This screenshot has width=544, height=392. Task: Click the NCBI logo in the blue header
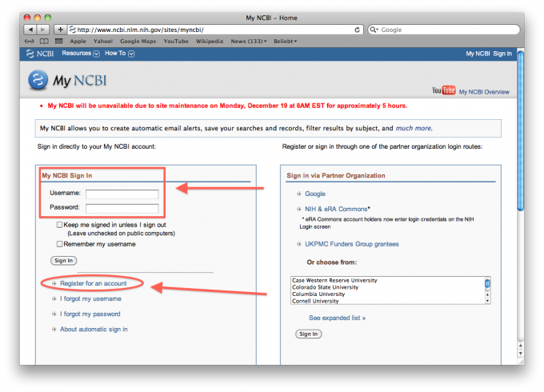tap(40, 54)
